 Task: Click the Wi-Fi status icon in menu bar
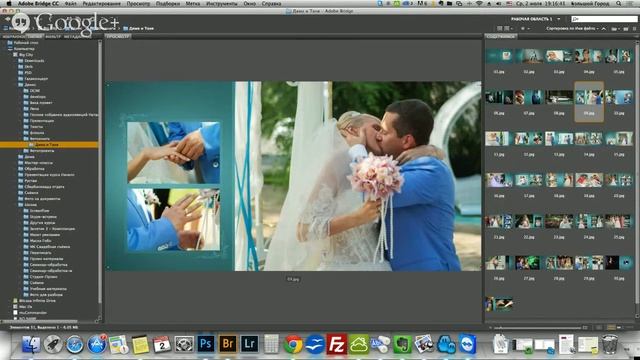479,3
